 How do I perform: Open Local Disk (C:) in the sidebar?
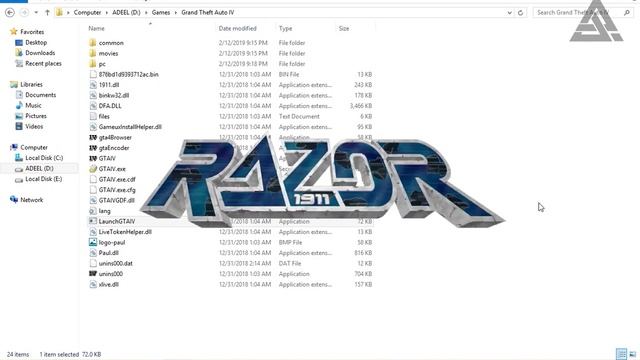(44, 158)
